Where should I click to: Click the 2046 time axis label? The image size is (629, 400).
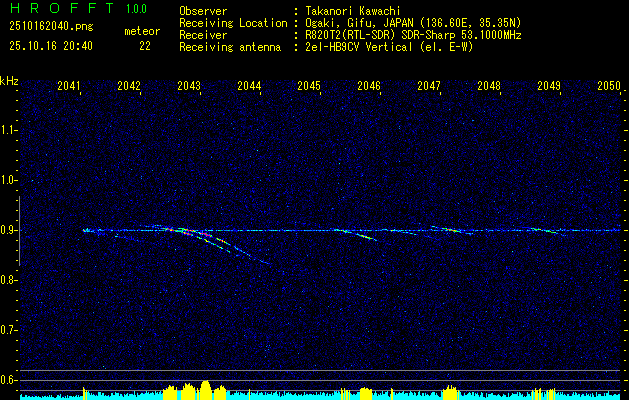(x=369, y=86)
